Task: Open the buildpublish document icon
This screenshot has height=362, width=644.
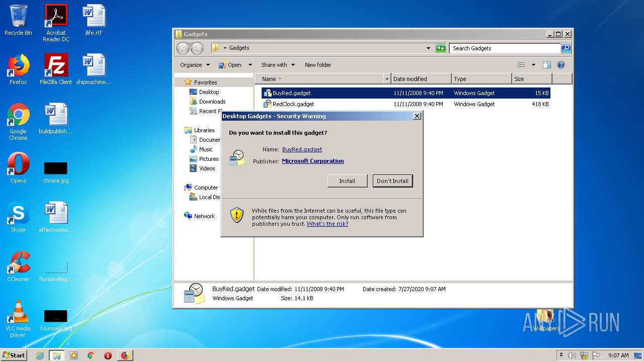Action: coord(56,119)
